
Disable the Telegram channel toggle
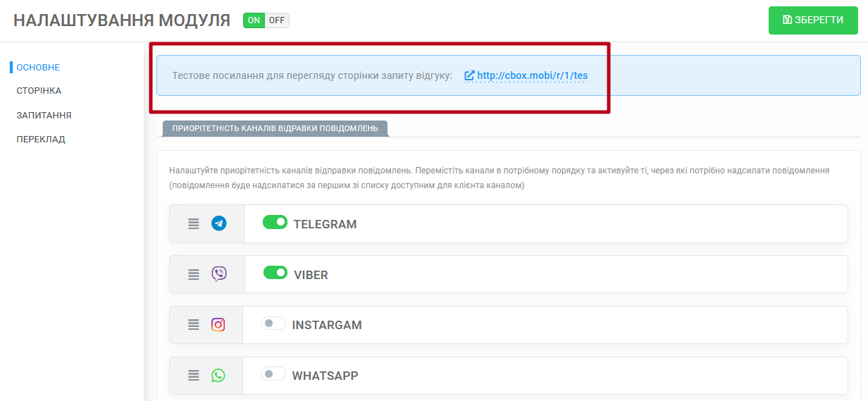coord(275,222)
